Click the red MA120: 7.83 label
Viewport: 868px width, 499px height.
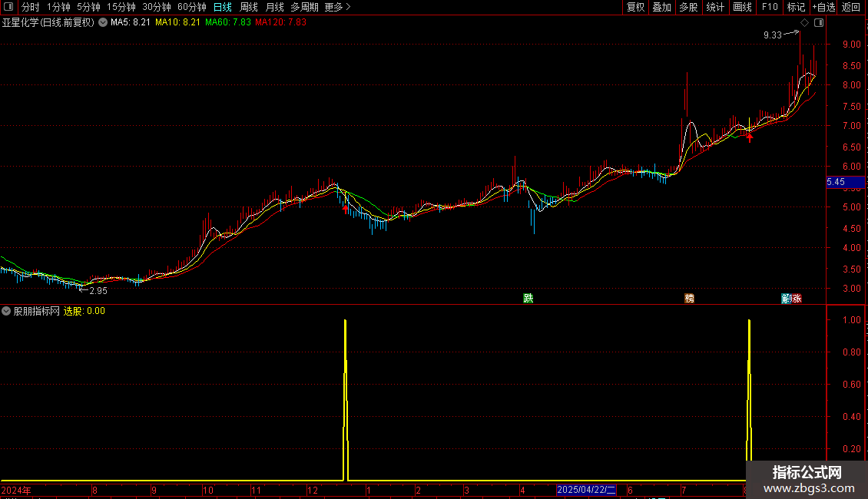280,23
